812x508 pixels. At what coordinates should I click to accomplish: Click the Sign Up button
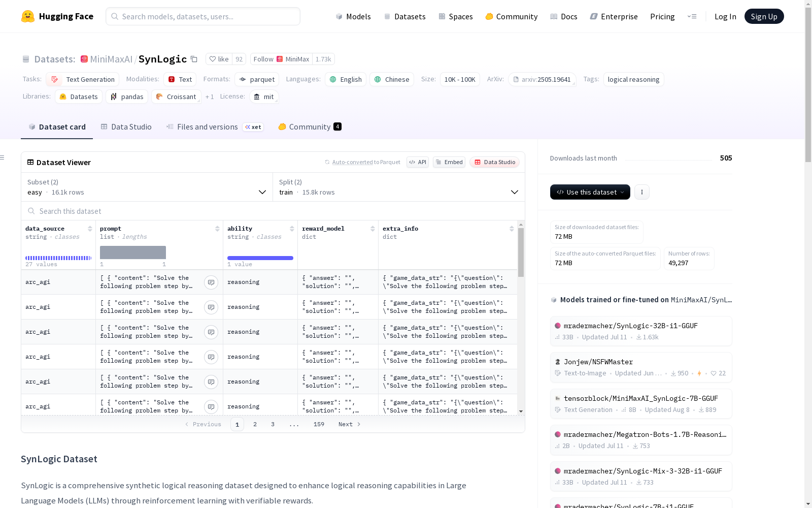764,16
